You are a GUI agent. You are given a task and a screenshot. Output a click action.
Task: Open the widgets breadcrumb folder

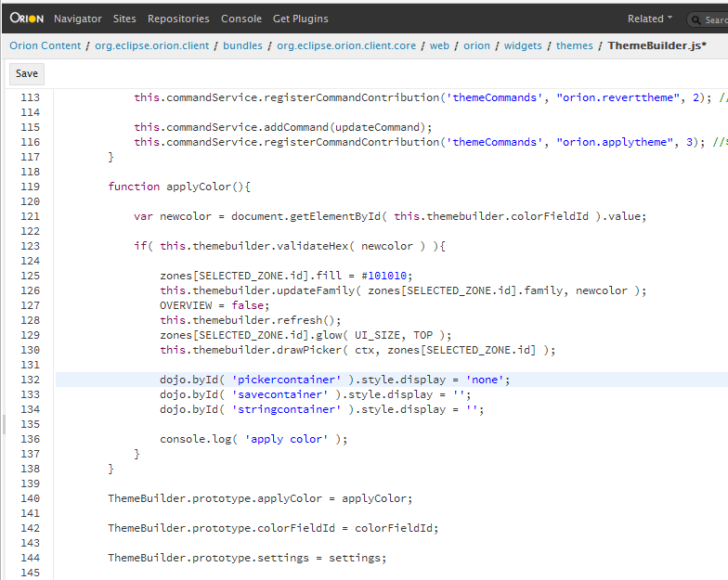(x=523, y=45)
